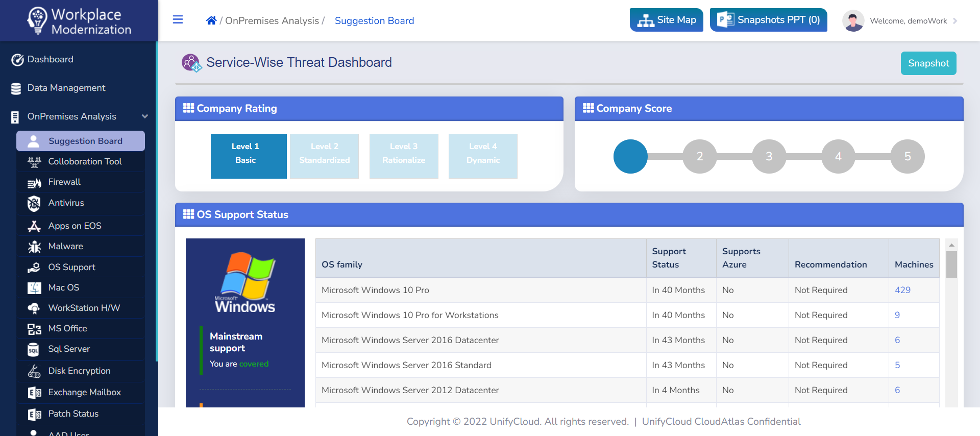Select the Suggestion Board user icon
Viewport: 980px width, 436px height.
(x=34, y=141)
